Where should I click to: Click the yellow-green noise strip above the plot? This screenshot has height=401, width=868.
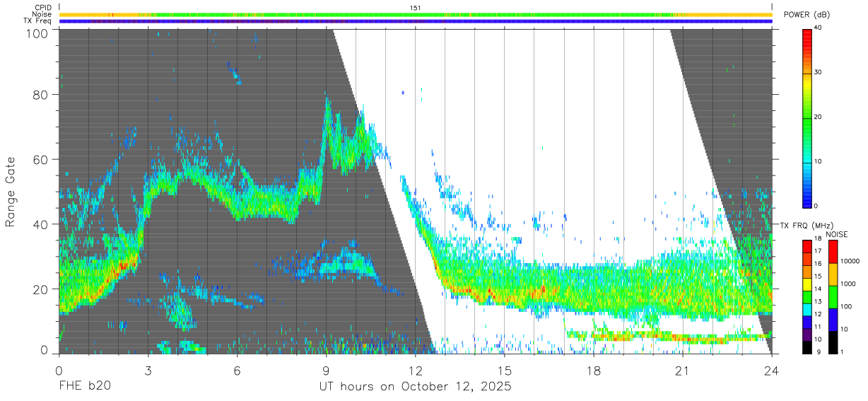(x=416, y=14)
